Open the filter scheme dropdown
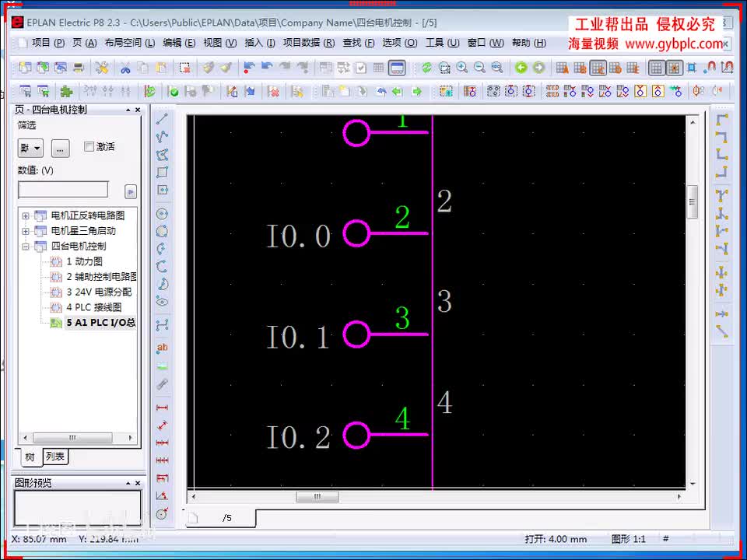Viewport: 747px width, 560px height. (30, 149)
